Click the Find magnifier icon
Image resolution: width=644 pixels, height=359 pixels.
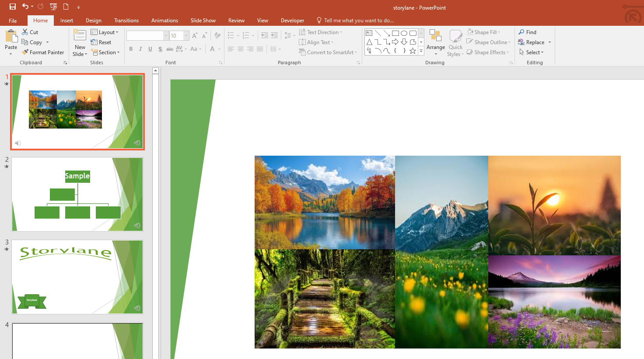521,32
